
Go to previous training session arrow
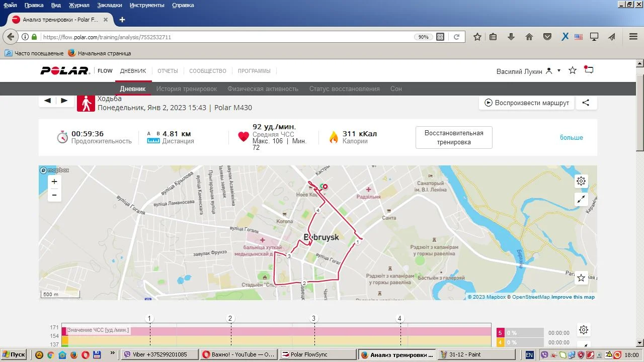click(47, 101)
